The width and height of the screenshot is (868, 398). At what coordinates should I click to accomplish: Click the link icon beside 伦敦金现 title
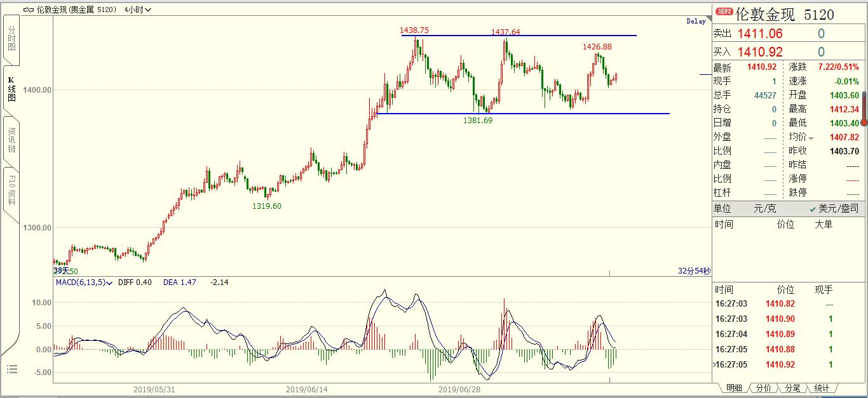tap(30, 10)
